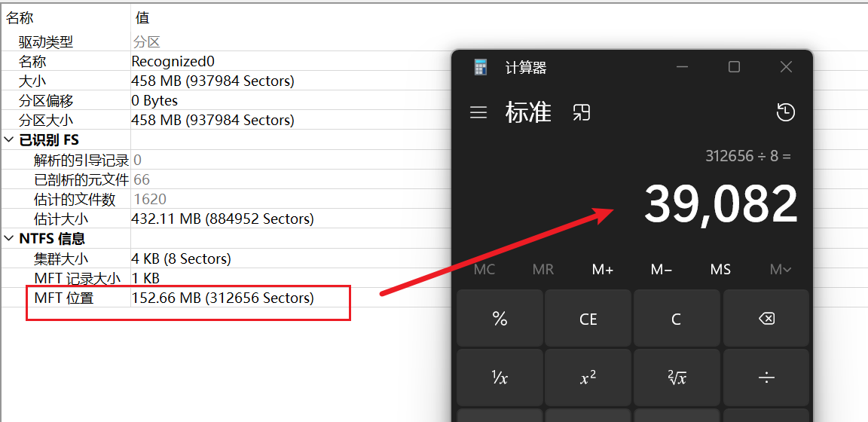Click the 152.66 MB (312656 Sectors) value

point(222,298)
